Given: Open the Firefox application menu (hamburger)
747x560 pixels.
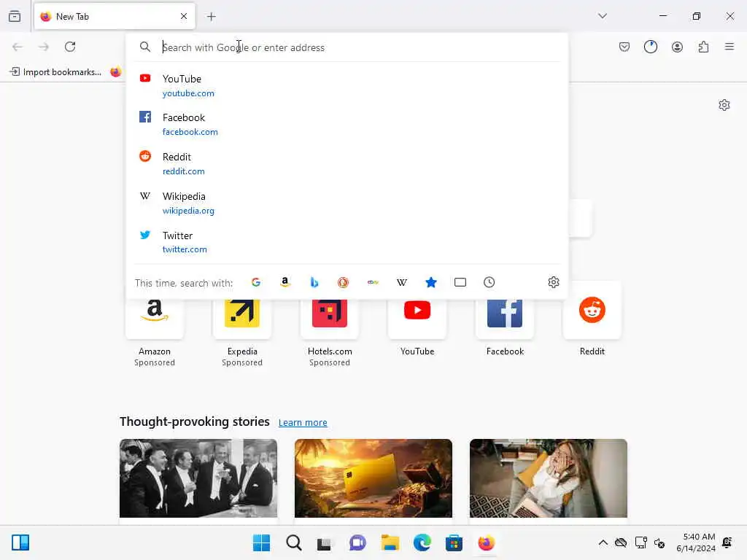Looking at the screenshot, I should pyautogui.click(x=729, y=47).
